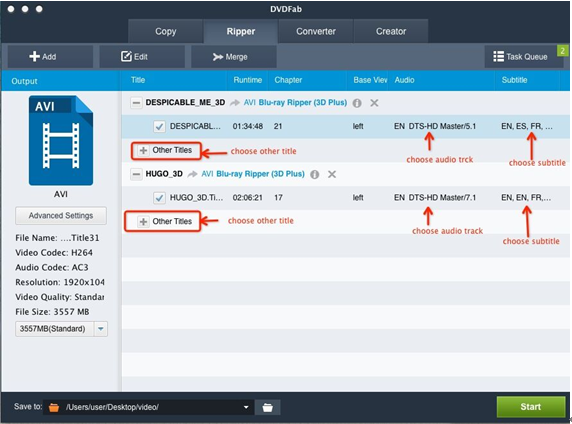The width and height of the screenshot is (572, 424).
Task: Click base view 'left' in HUGO_3D.Ti... row
Action: pos(358,197)
